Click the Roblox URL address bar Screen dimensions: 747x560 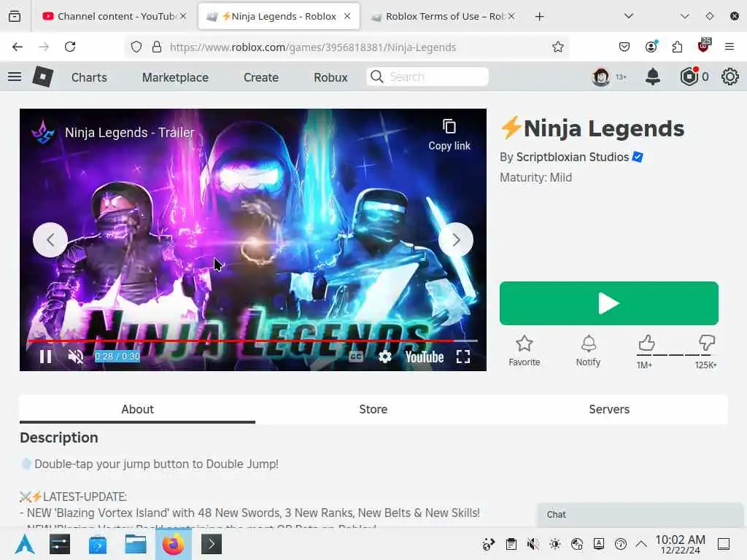(x=312, y=47)
